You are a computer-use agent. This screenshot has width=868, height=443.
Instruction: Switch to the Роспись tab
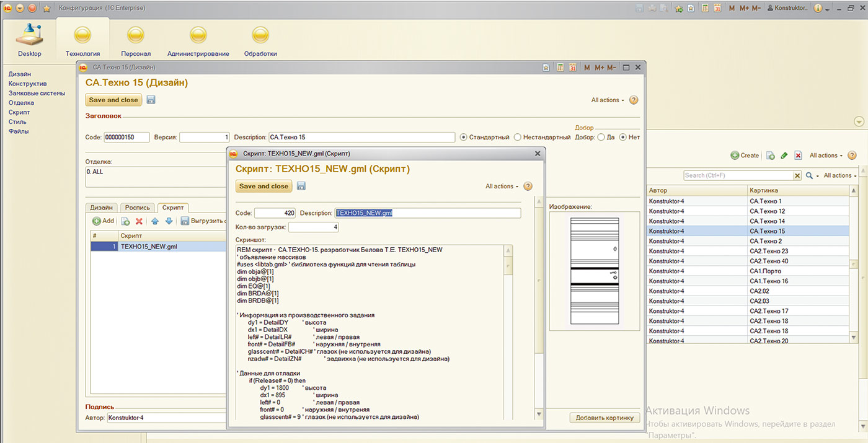pyautogui.click(x=138, y=208)
